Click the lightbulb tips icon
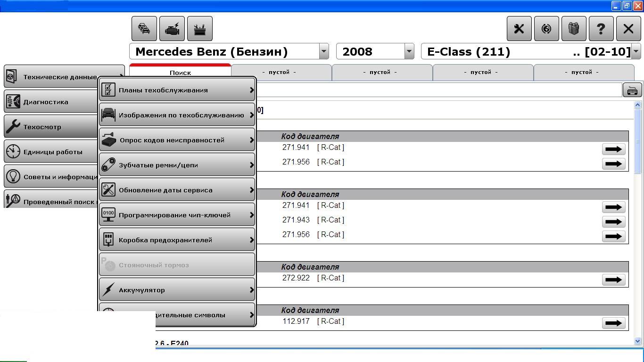Image resolution: width=644 pixels, height=362 pixels. 13,176
